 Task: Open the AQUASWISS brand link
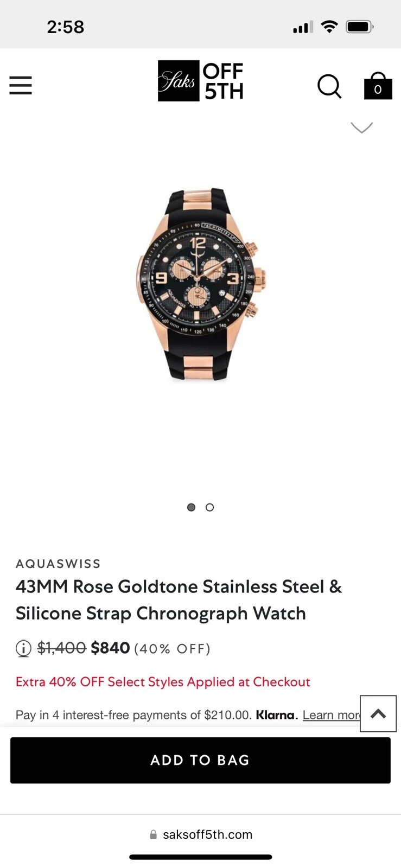click(x=58, y=564)
